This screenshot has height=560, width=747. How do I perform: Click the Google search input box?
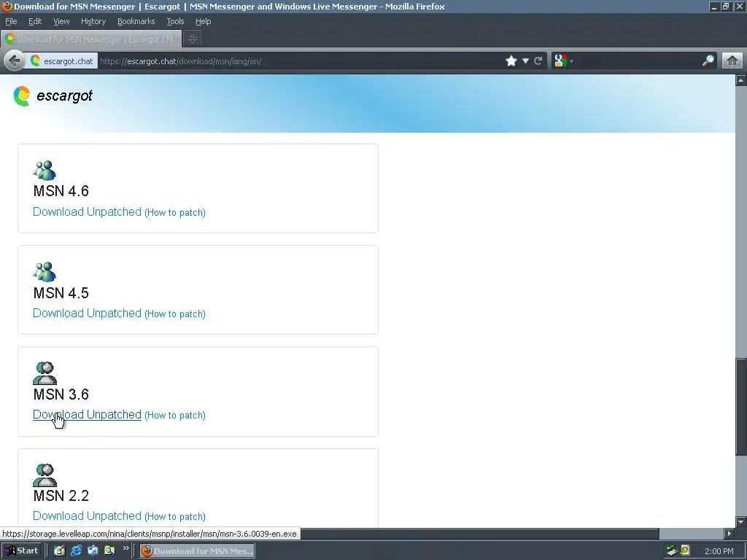point(636,61)
